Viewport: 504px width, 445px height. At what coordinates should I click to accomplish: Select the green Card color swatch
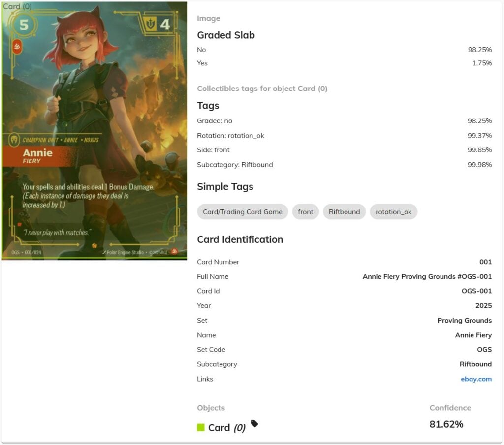201,427
